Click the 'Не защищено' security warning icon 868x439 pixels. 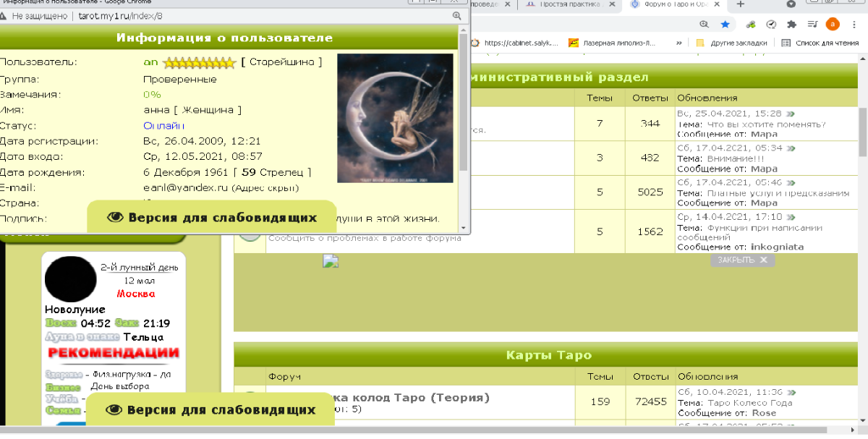coord(4,15)
